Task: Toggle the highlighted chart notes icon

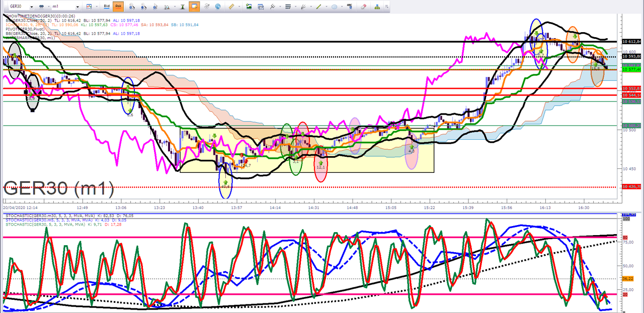Action: coord(195,7)
